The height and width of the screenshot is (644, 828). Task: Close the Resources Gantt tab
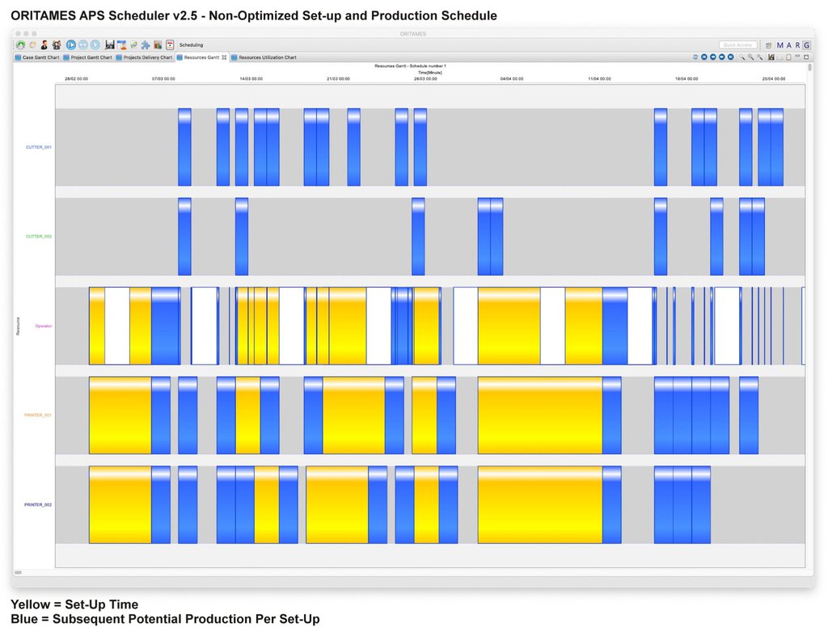[225, 57]
